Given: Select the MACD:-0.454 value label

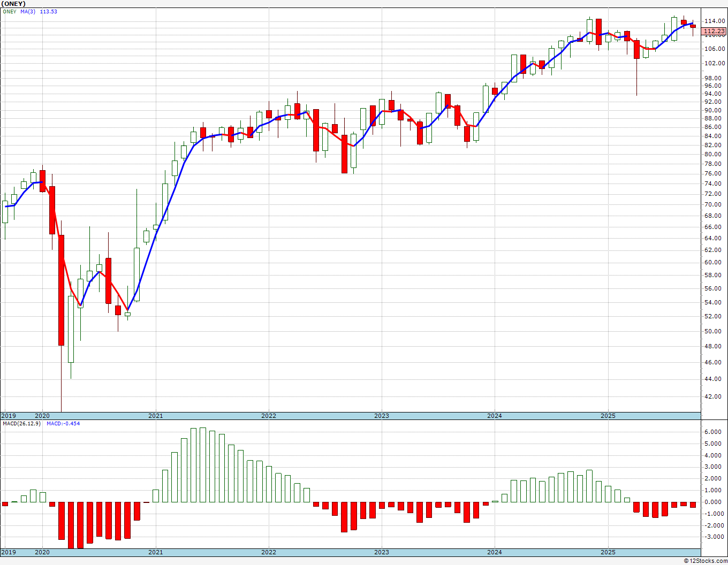Looking at the screenshot, I should (x=63, y=424).
